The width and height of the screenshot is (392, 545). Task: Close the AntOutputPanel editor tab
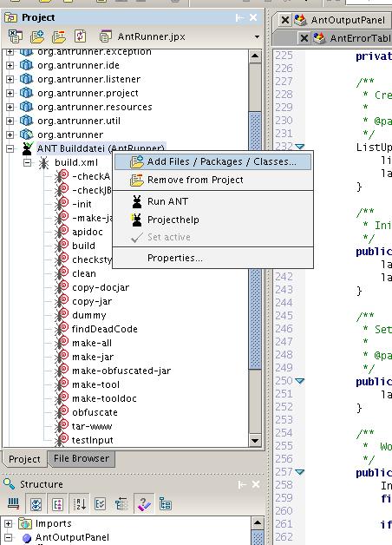284,20
